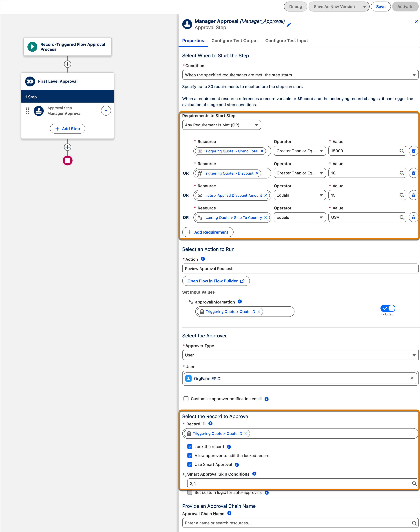Delete the Applied Discount Amount requirement
The height and width of the screenshot is (532, 420).
coord(414,195)
